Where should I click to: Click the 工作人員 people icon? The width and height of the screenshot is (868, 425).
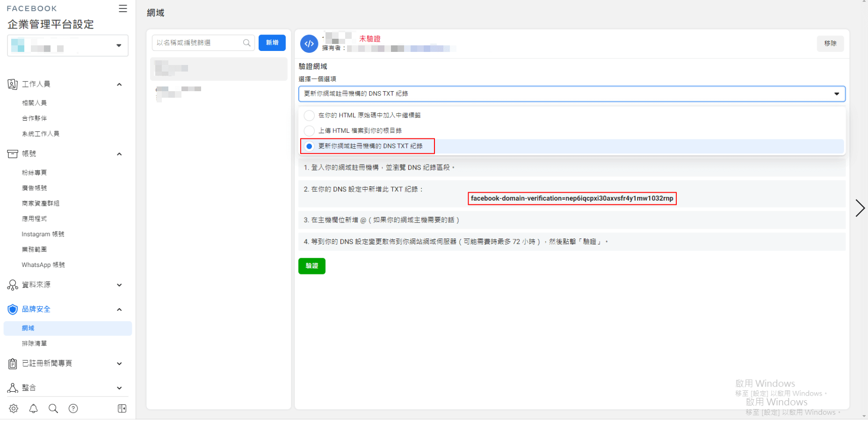13,84
